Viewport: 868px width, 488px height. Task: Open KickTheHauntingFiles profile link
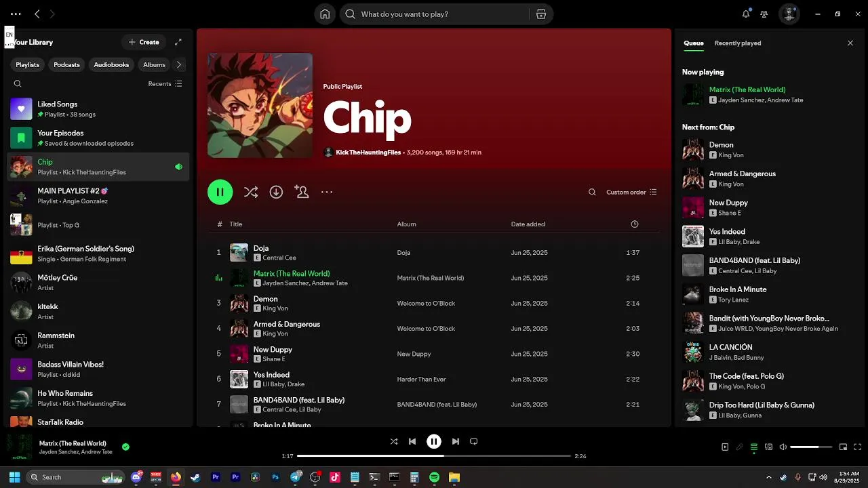[x=368, y=152]
